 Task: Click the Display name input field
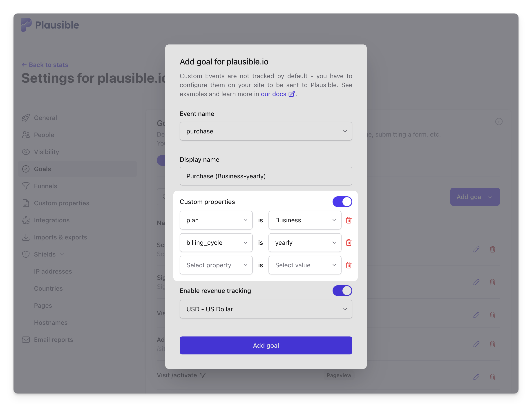tap(266, 176)
